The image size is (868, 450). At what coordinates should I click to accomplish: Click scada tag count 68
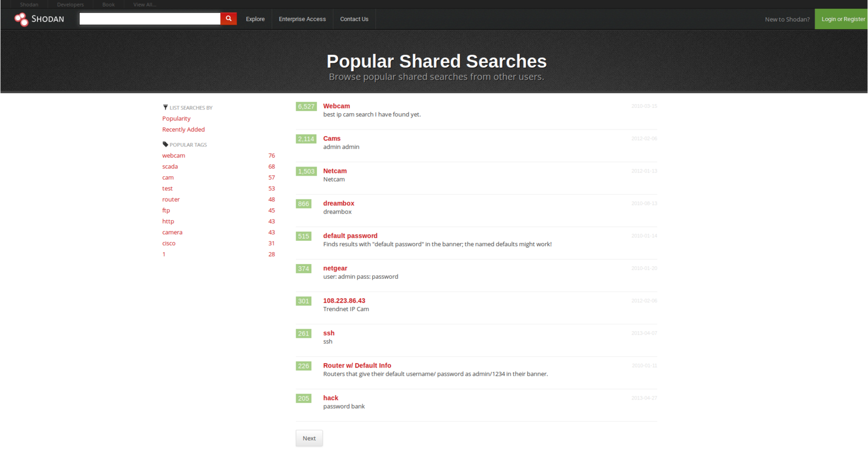tap(272, 166)
